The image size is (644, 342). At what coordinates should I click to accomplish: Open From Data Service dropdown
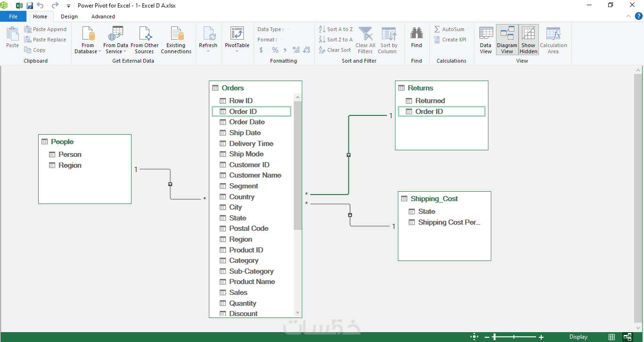116,40
